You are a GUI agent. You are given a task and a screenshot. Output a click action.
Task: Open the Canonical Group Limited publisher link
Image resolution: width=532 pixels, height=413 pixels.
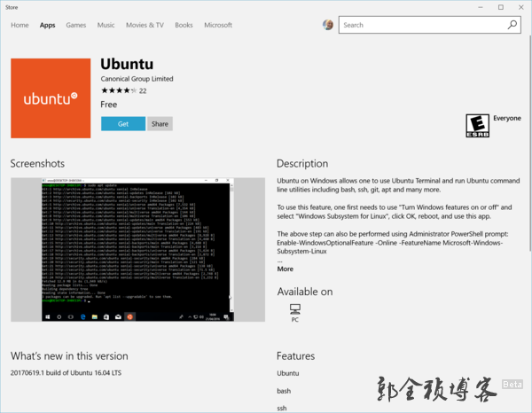(137, 79)
